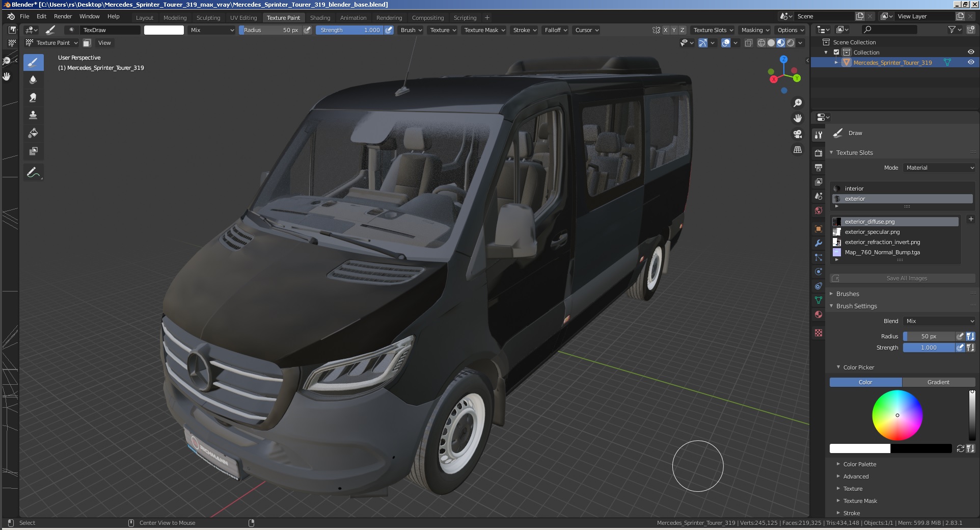Toggle viewport overlays button
This screenshot has width=980, height=530.
click(726, 43)
